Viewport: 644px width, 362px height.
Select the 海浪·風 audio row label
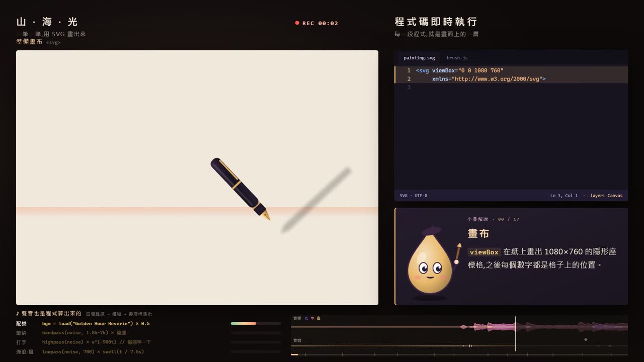(x=24, y=351)
